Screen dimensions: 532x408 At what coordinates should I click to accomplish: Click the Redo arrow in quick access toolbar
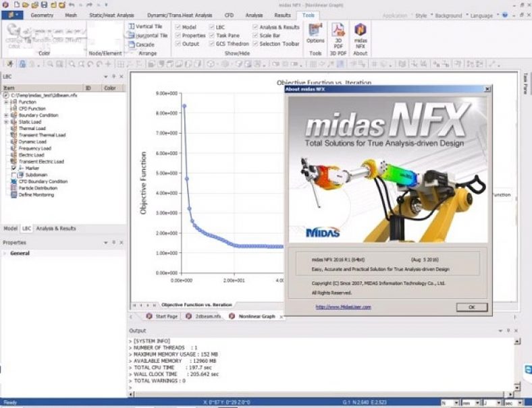89,5
